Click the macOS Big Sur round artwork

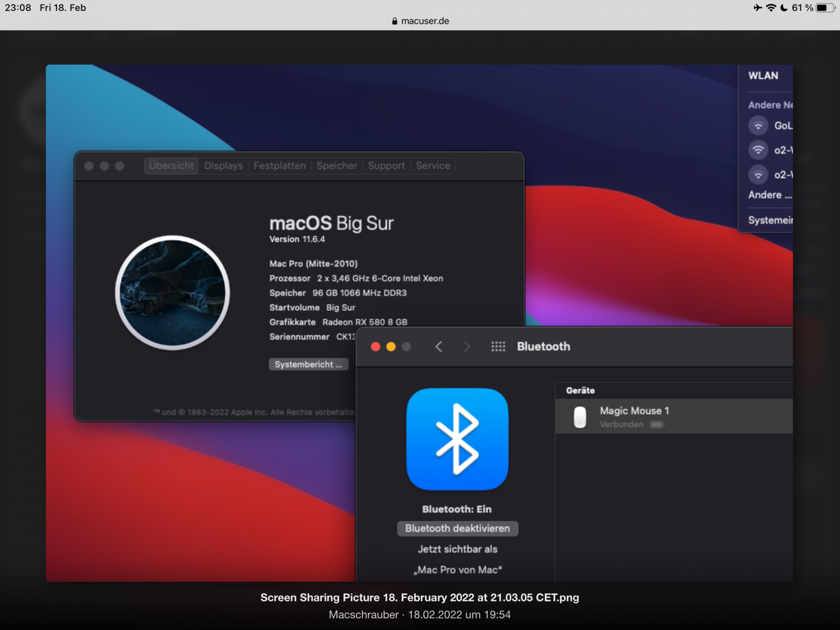click(173, 293)
